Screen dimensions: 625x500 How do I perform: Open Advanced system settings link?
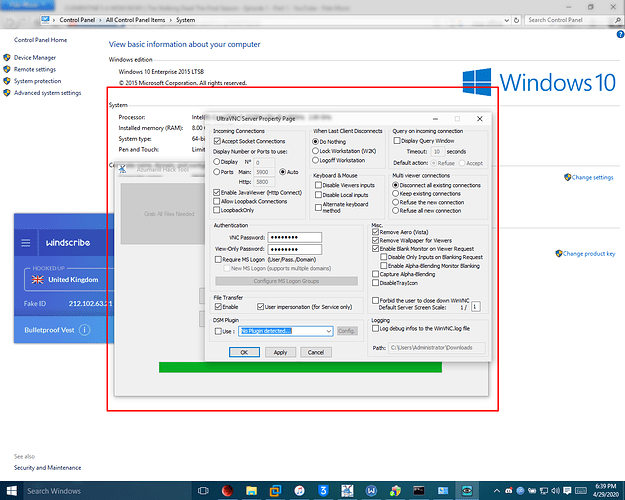47,93
